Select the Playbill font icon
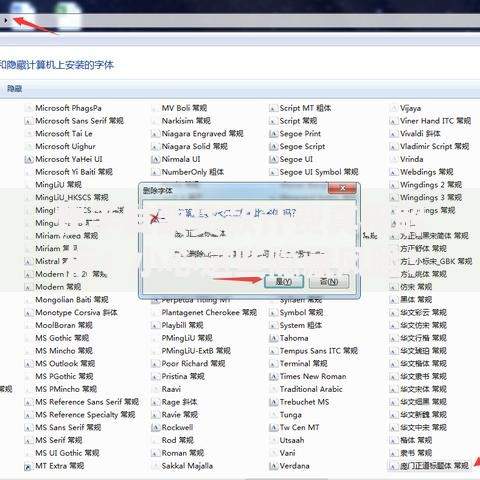This screenshot has width=480, height=480. [155, 326]
